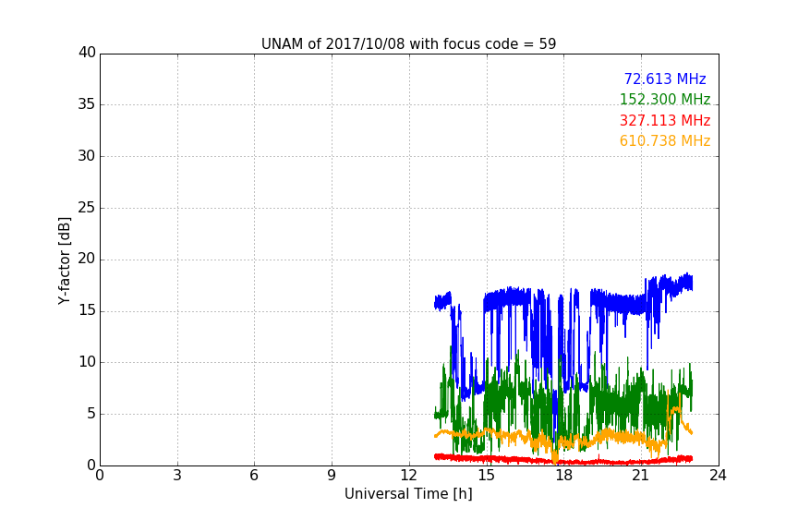
Task: Click the y-axis tick label 25
Action: point(87,208)
